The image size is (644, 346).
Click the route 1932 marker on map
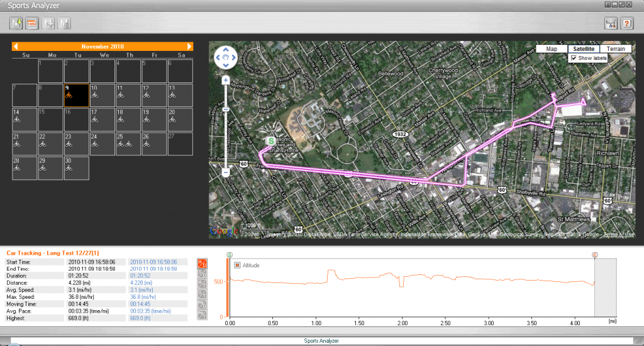pos(400,135)
